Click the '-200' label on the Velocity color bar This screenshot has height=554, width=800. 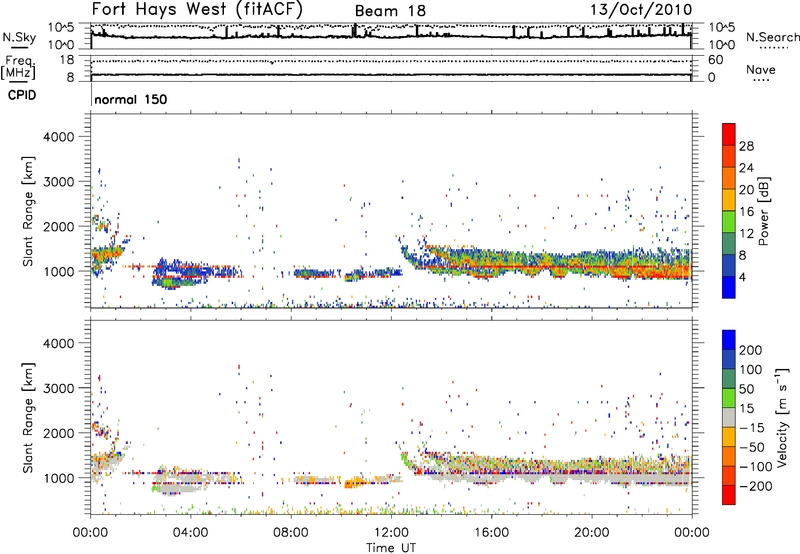tap(756, 486)
